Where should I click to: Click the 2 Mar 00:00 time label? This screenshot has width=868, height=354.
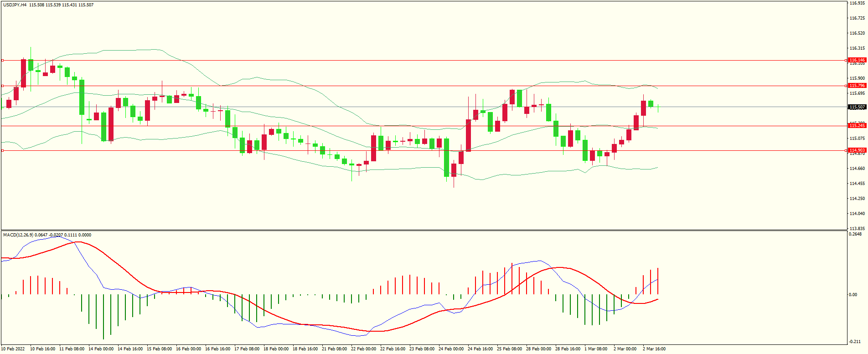click(625, 349)
